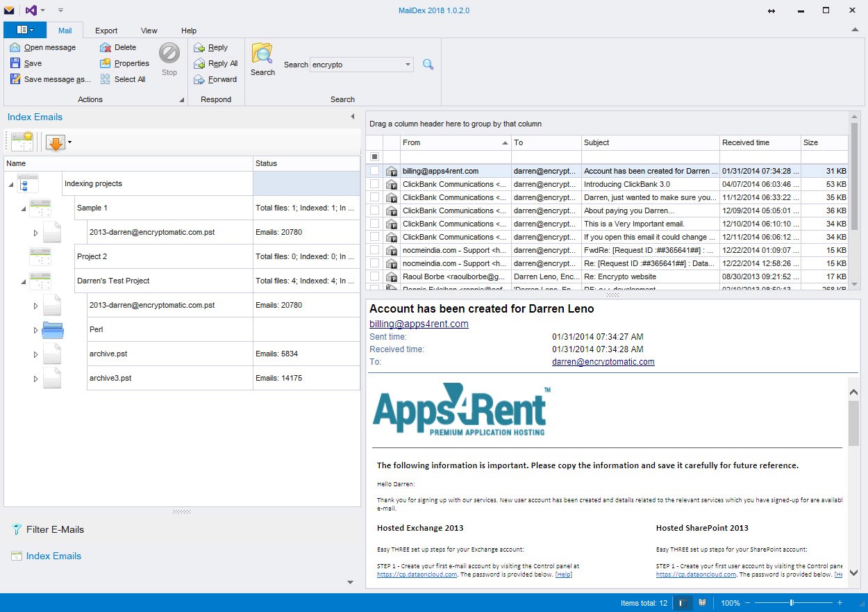868x612 pixels.
Task: Click the Open message icon
Action: pyautogui.click(x=15, y=47)
